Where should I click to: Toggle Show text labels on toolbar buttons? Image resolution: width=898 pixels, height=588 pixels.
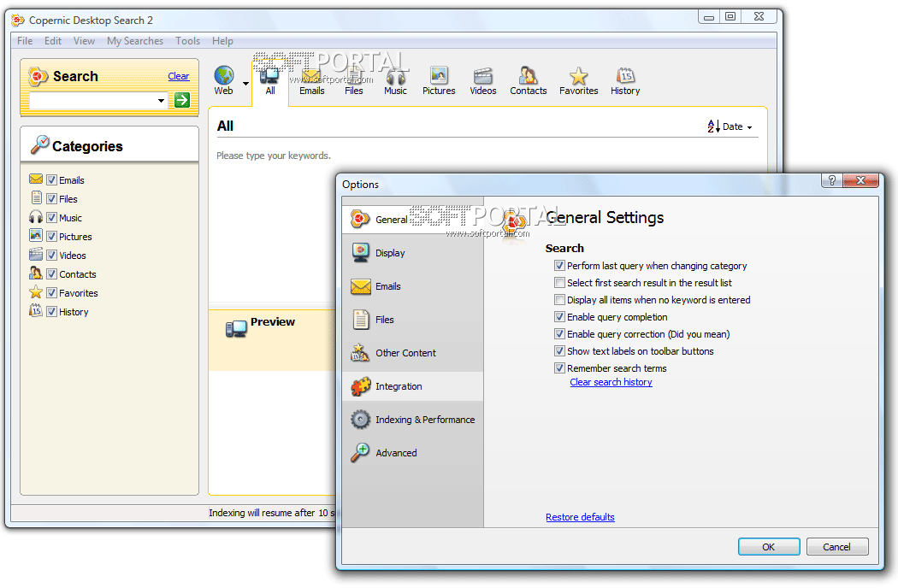(559, 351)
